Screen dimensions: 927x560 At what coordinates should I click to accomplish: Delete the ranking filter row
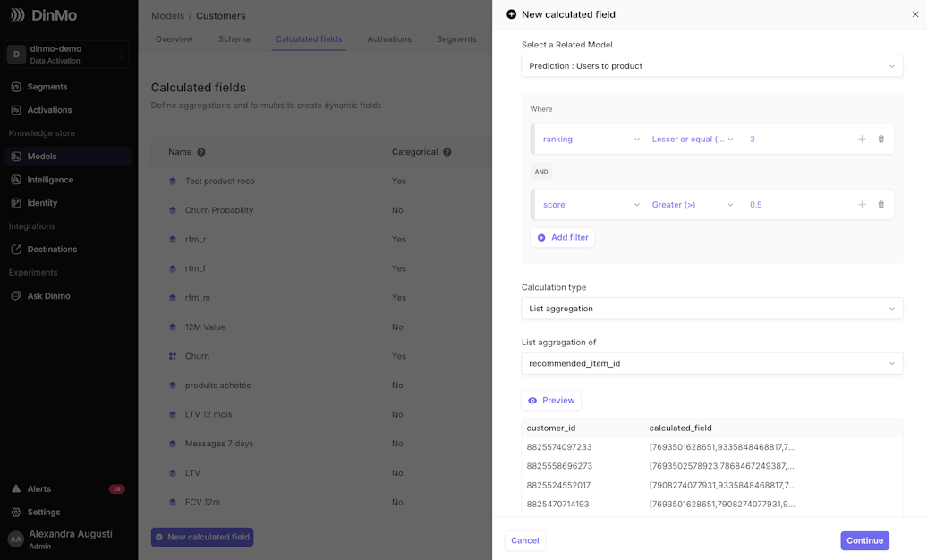coord(880,139)
